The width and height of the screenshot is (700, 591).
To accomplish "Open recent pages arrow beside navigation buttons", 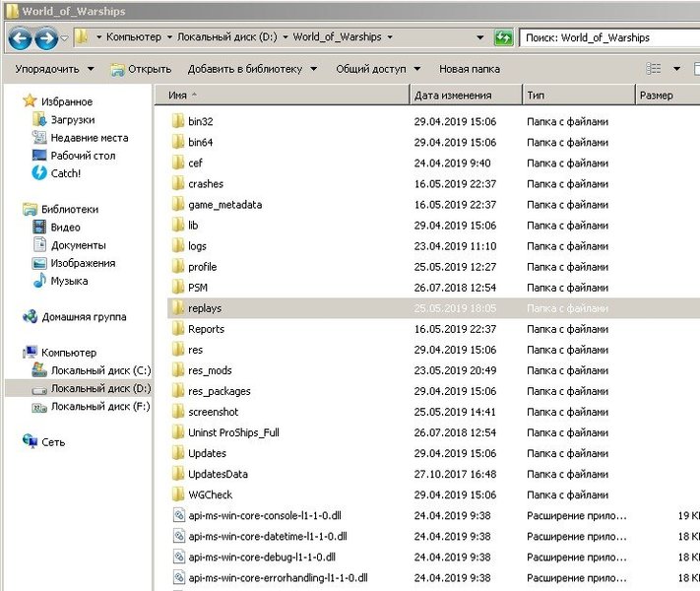I will (x=64, y=38).
